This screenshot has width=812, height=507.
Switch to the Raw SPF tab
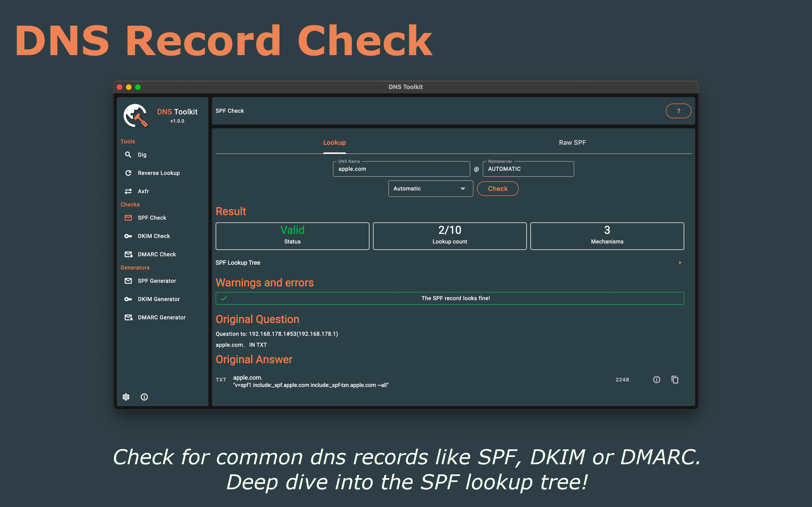(x=572, y=143)
